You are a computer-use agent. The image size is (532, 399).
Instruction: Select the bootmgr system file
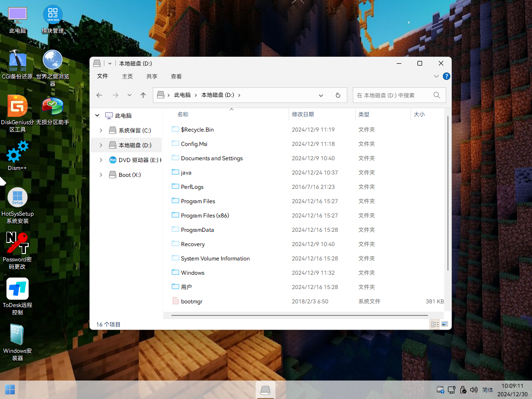coord(191,301)
